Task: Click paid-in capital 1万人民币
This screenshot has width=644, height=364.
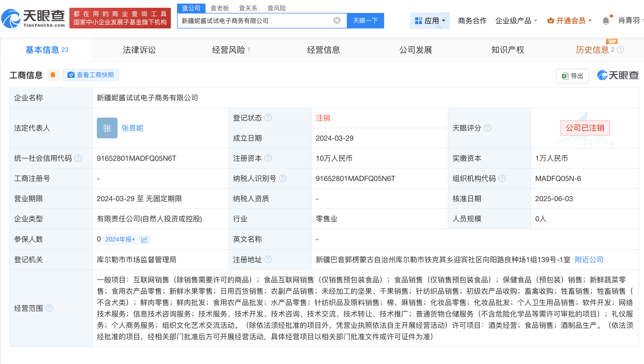Action: click(552, 158)
